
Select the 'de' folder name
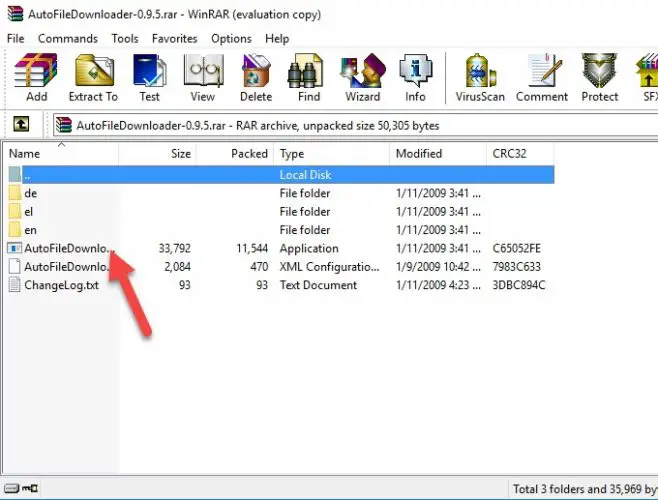pos(31,194)
